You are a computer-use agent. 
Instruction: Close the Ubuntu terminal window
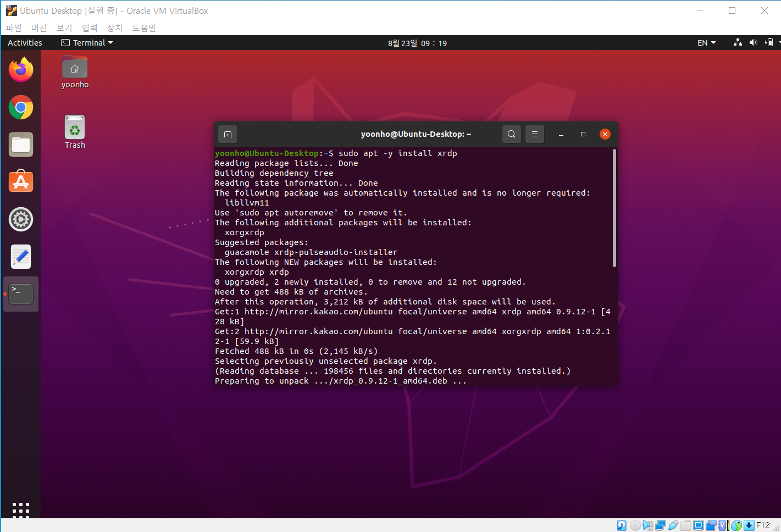pos(605,134)
